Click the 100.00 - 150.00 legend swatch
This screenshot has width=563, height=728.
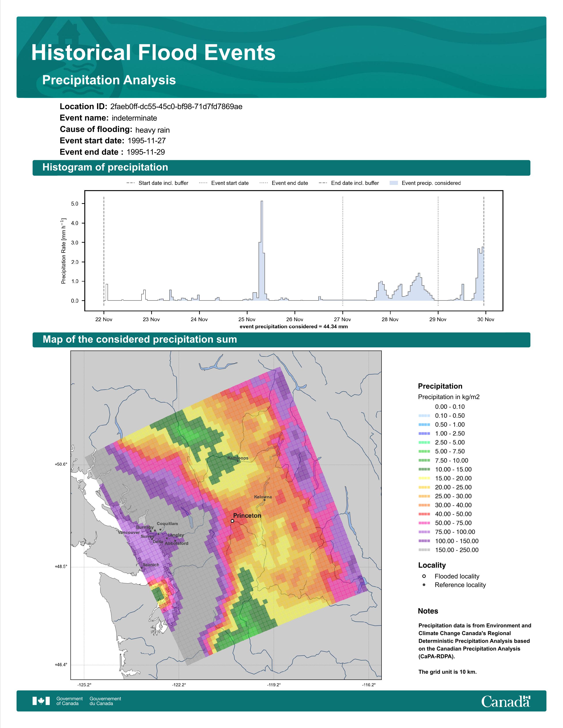424,541
